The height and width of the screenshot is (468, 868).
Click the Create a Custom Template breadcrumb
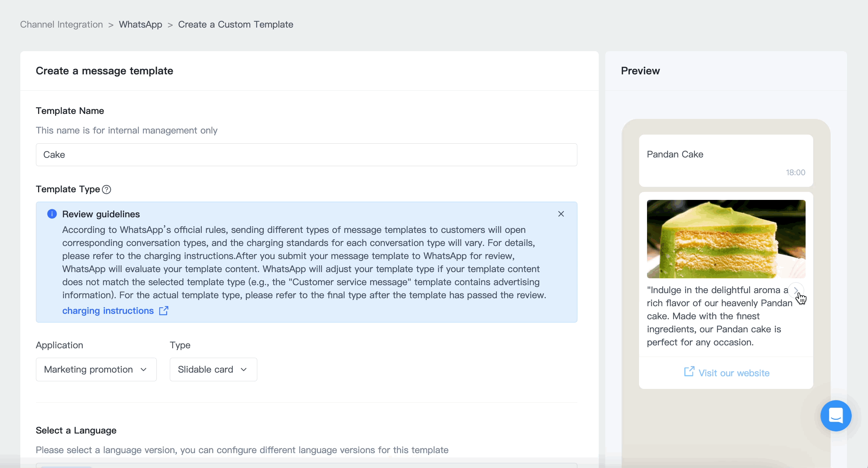coord(236,24)
